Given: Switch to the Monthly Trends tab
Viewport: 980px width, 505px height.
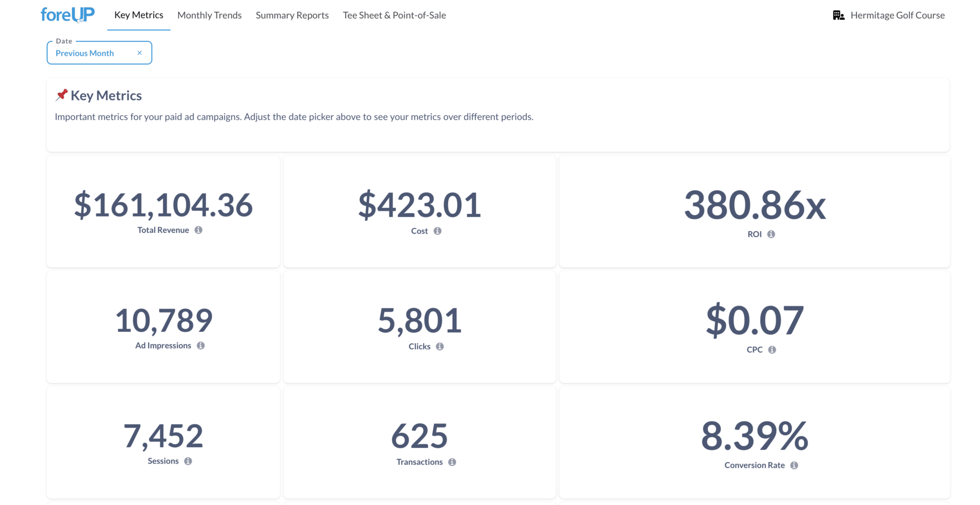Looking at the screenshot, I should [209, 15].
